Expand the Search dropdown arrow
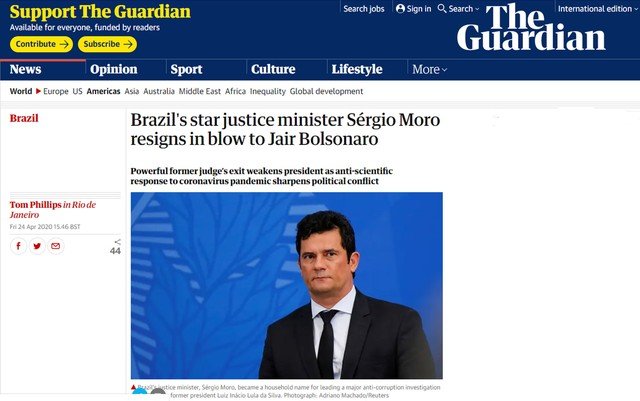 [x=477, y=9]
